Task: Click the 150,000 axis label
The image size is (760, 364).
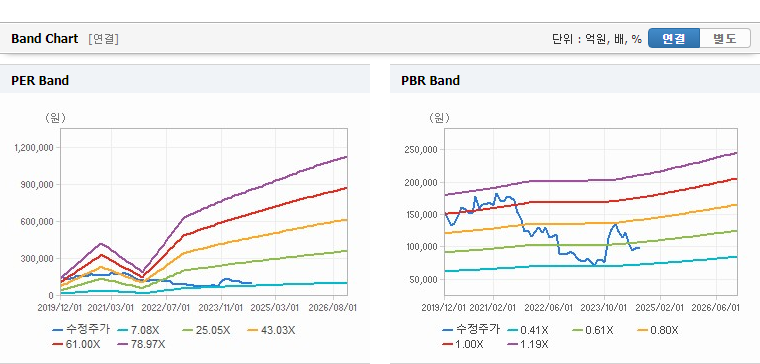Action: 421,214
